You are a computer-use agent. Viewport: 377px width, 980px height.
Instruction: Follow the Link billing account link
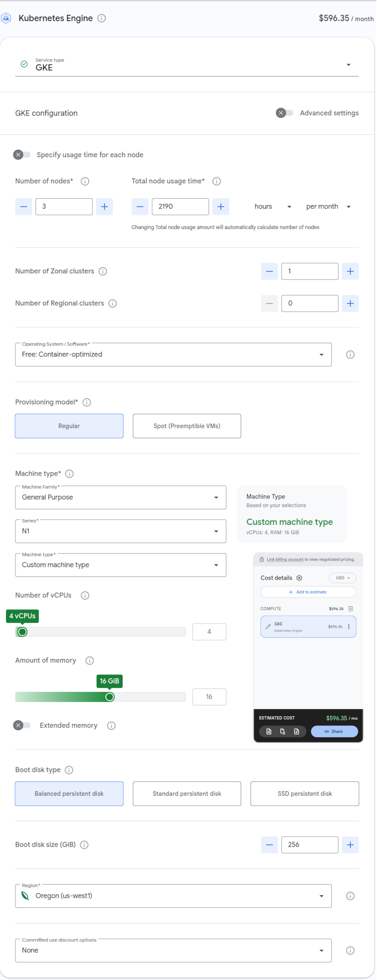285,560
